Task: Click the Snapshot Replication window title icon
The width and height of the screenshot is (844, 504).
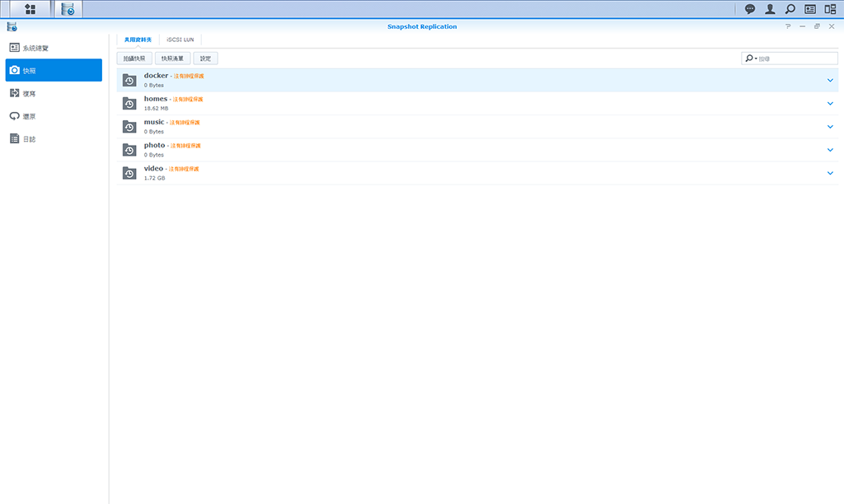Action: click(12, 26)
